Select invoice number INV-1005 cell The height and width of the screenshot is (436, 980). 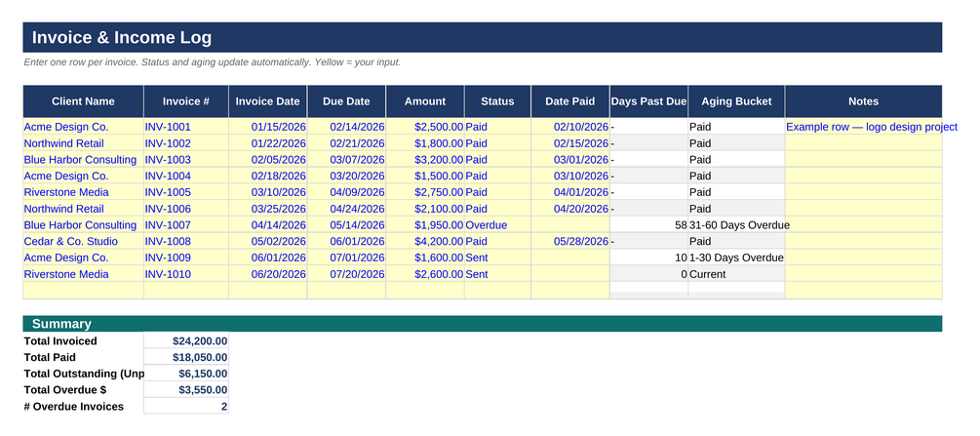(x=185, y=192)
